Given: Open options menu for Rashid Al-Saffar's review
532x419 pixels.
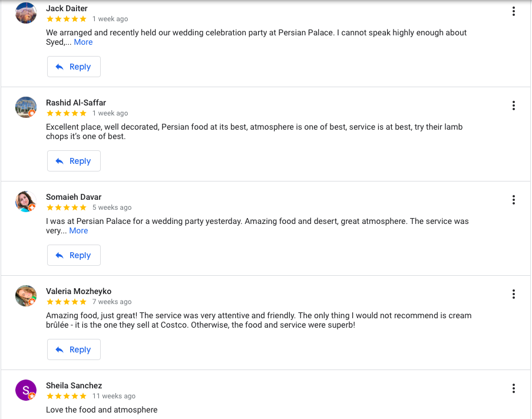Looking at the screenshot, I should coord(514,105).
